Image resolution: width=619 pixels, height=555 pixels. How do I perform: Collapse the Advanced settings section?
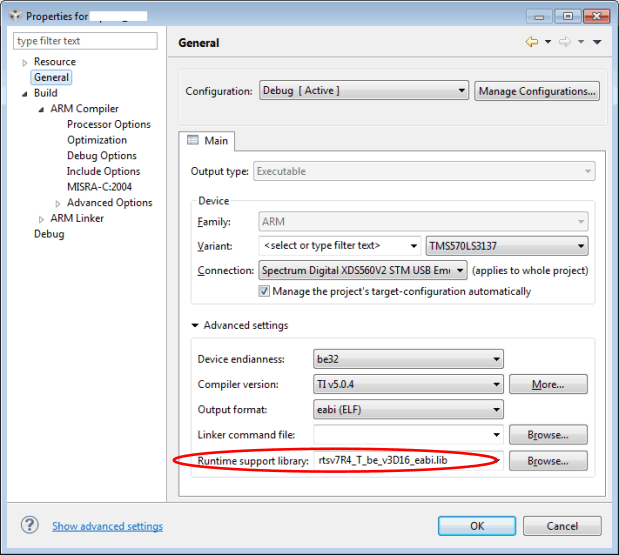[195, 325]
